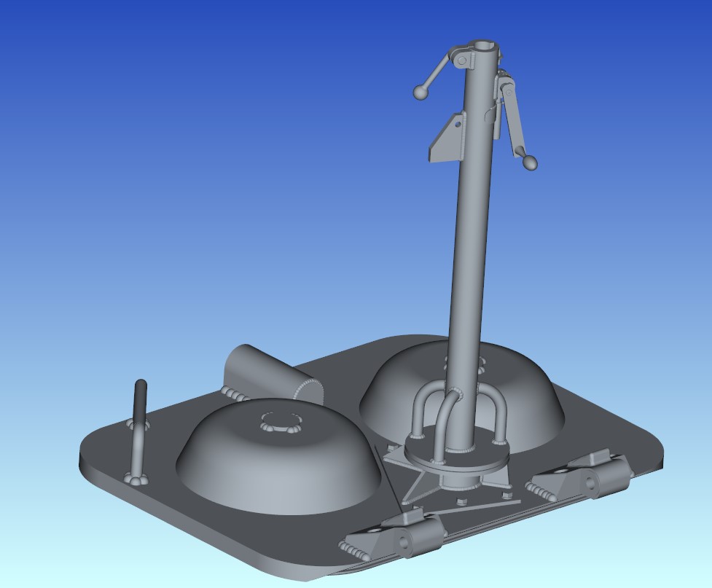Pick the open top end of the mast
The width and height of the screenshot is (712, 588).
485,47
